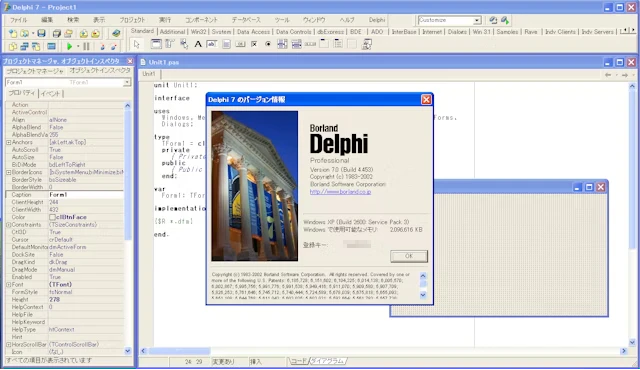Open the borland.co.jp link

point(340,192)
